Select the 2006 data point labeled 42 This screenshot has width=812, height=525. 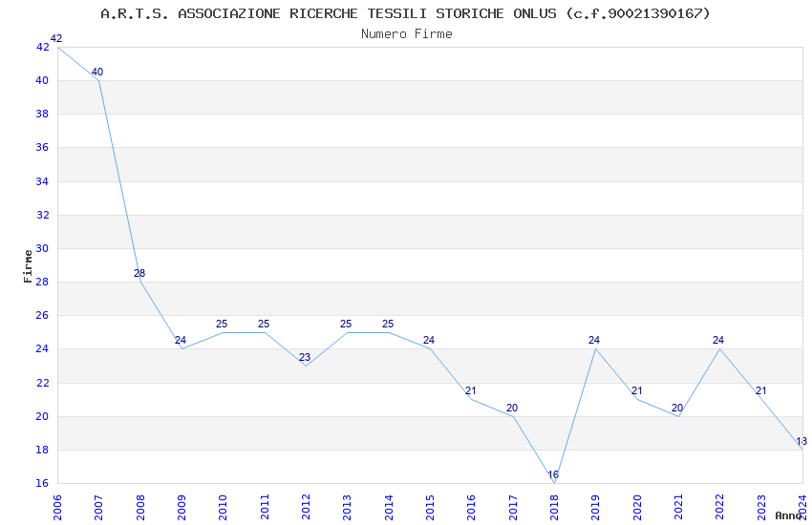[x=58, y=47]
